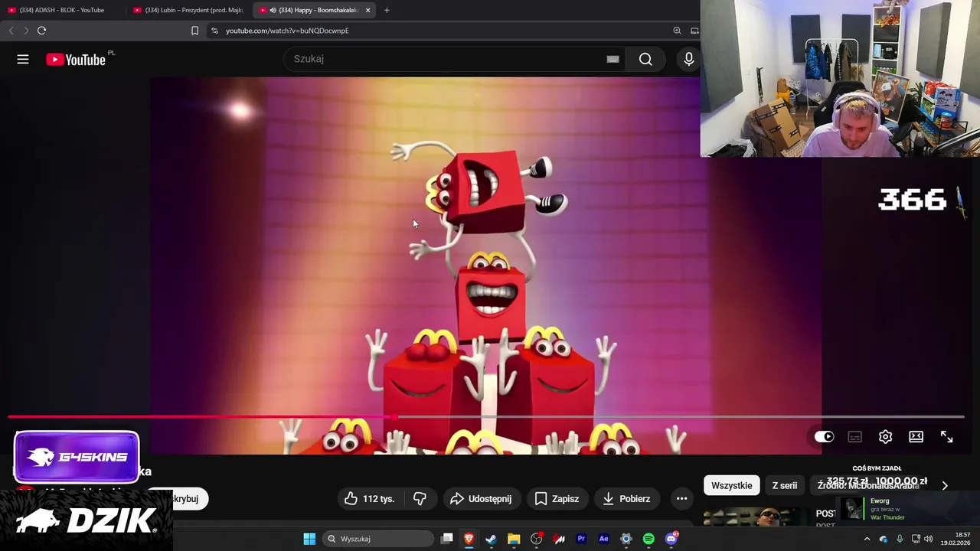Open After Effects from taskbar

[603, 539]
